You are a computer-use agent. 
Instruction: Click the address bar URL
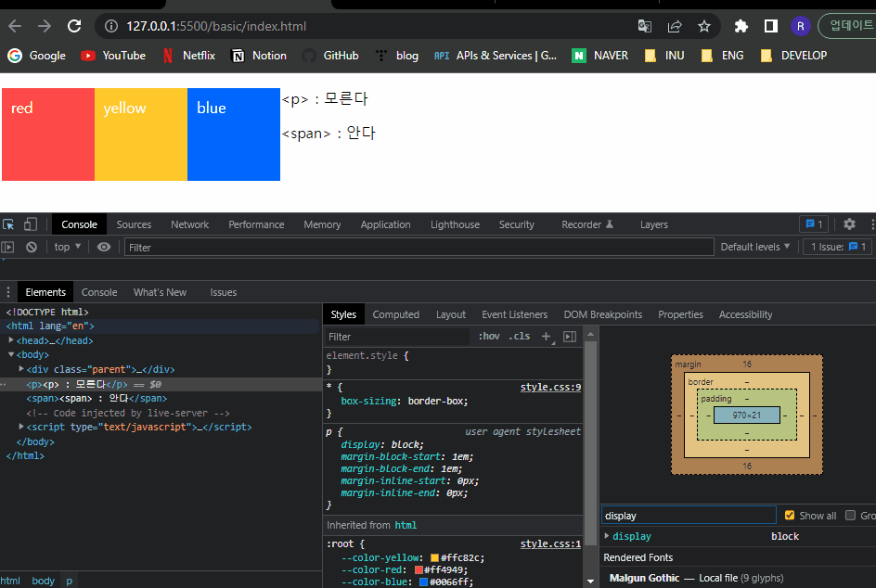(x=216, y=26)
